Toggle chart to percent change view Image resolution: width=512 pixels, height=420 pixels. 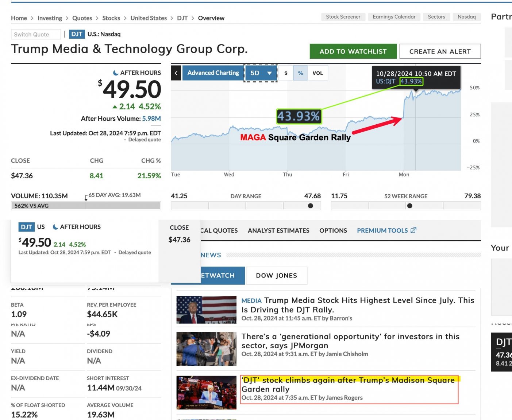[300, 73]
